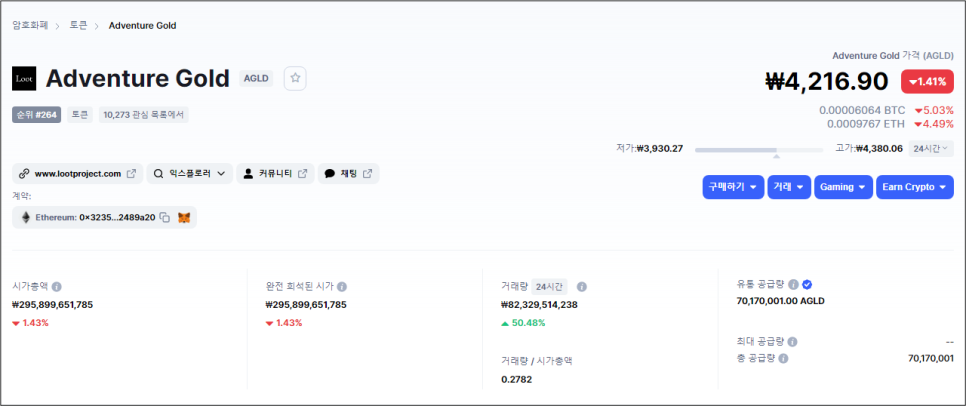Click the MetaMask fox icon
Screen dimensions: 966x406
183,217
